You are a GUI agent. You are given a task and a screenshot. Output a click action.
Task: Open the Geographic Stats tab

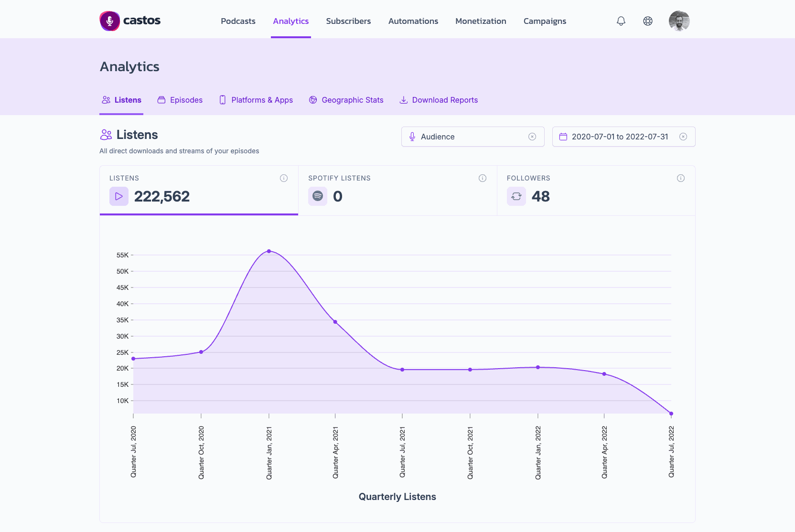[346, 100]
